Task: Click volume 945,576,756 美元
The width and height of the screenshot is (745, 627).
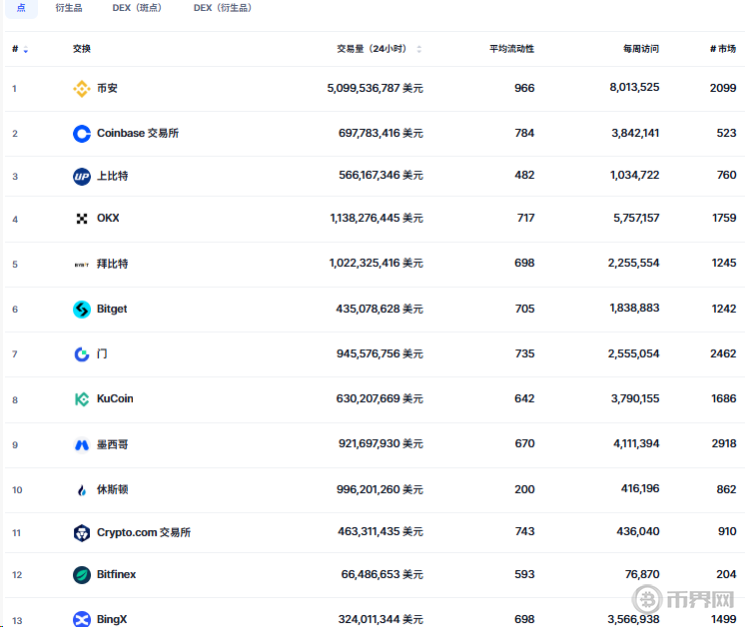Action: click(x=380, y=354)
